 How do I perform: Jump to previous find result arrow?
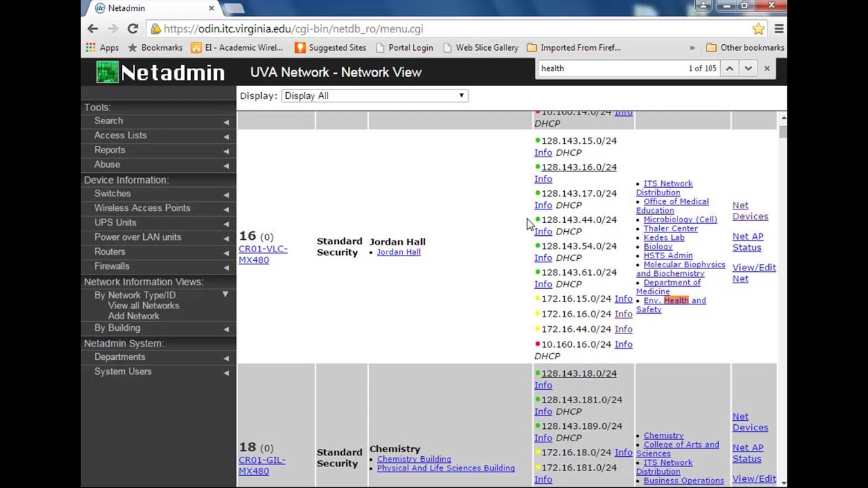point(730,68)
